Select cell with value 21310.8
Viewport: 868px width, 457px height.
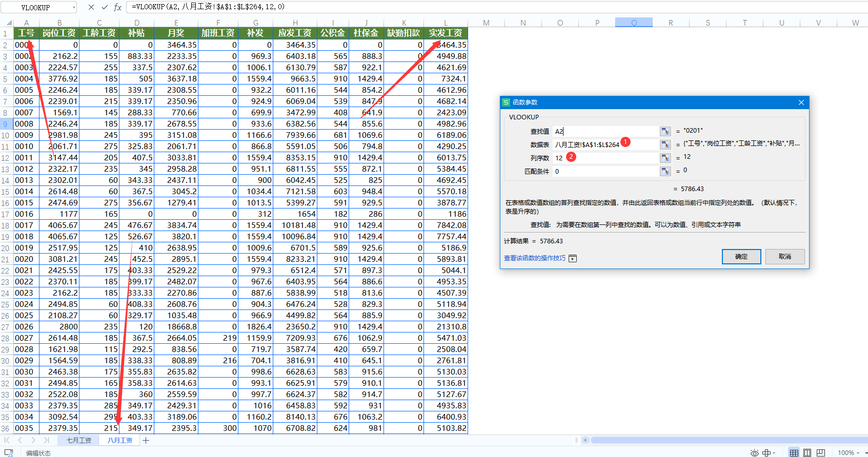point(446,327)
